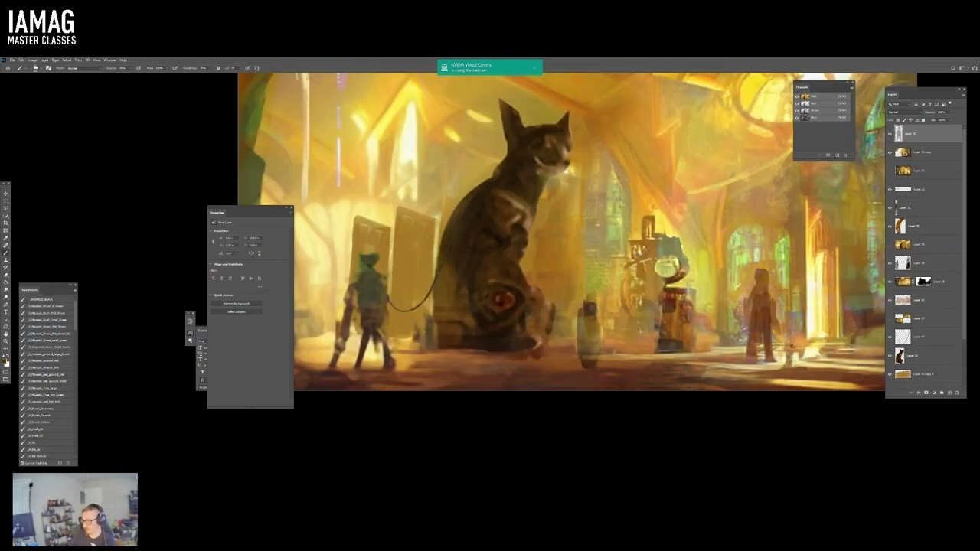This screenshot has width=980, height=551.
Task: Open the layer style fx menu
Action: [919, 393]
